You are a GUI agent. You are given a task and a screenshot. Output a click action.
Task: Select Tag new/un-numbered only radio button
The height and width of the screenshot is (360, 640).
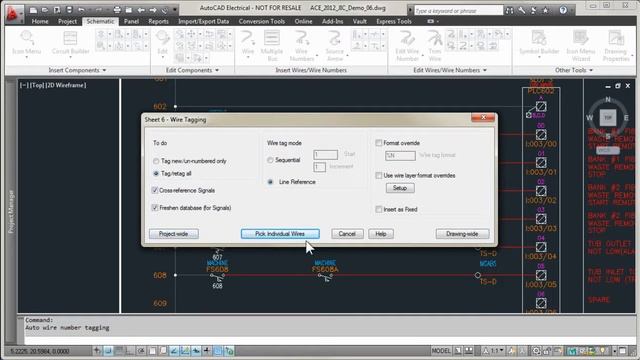coord(156,161)
